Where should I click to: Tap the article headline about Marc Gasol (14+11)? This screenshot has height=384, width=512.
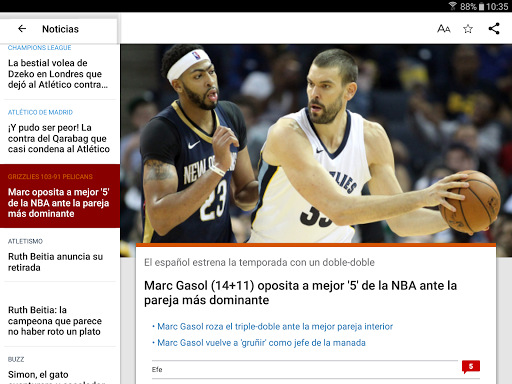[x=300, y=293]
